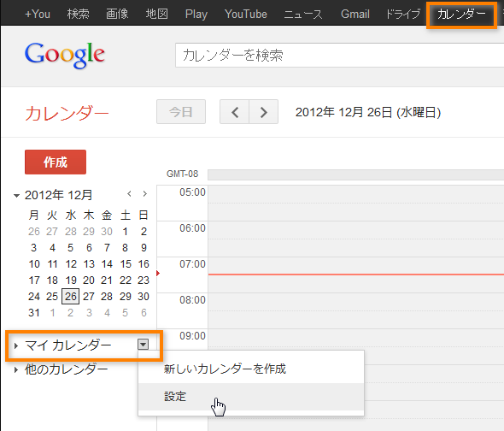Open the +You link in top bar
504x431 pixels.
[38, 14]
